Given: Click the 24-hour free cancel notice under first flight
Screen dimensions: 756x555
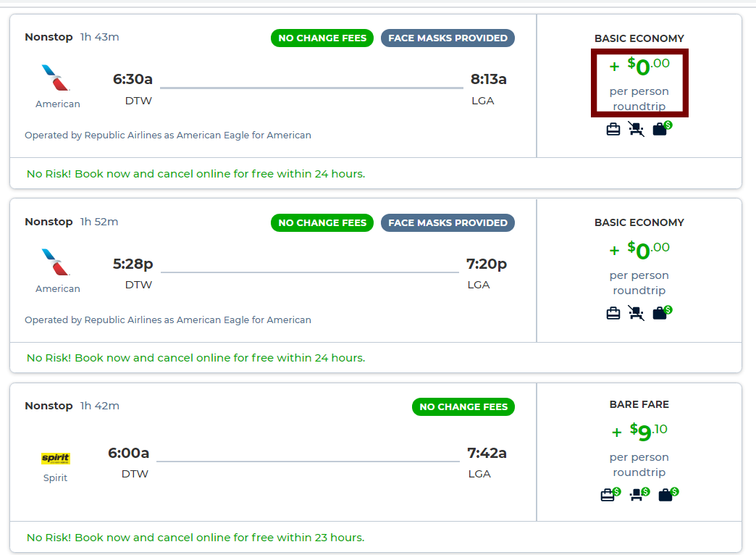Looking at the screenshot, I should pos(196,174).
